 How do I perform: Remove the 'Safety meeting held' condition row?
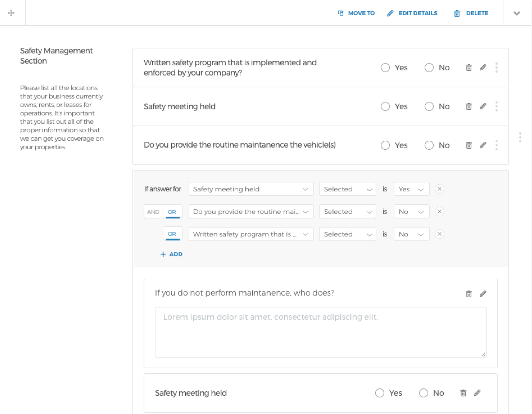[x=440, y=189]
